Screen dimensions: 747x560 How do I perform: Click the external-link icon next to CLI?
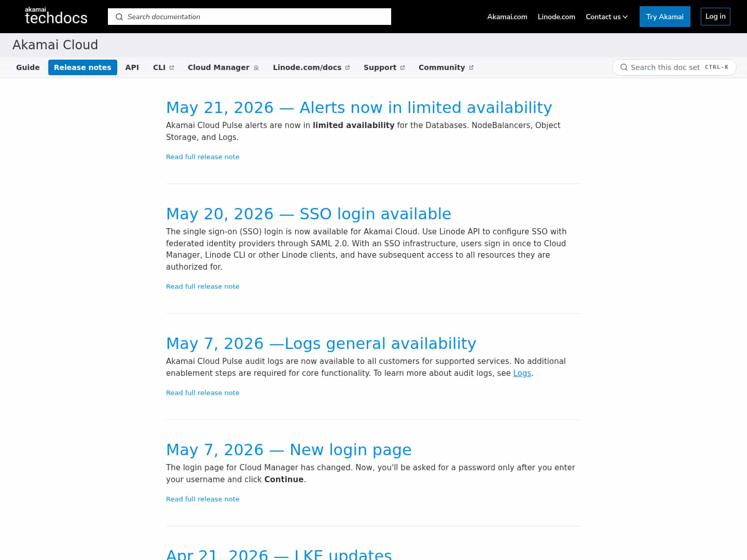tap(172, 67)
